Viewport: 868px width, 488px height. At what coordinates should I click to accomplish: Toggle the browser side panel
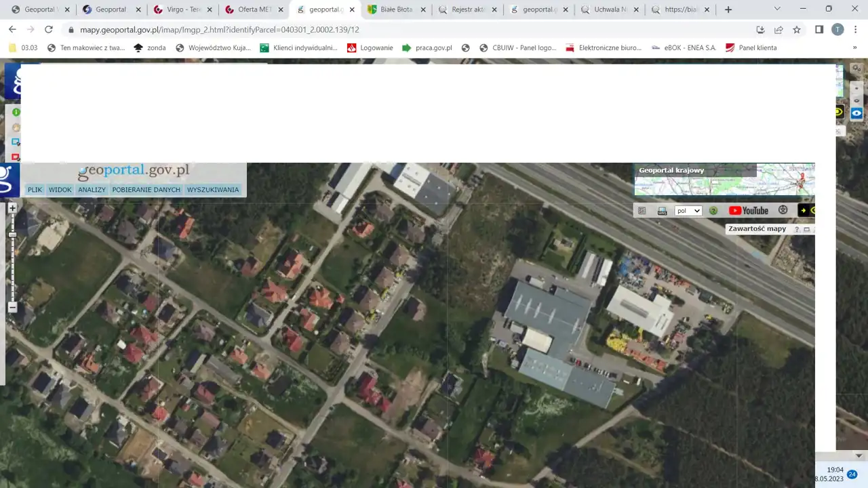coord(819,30)
